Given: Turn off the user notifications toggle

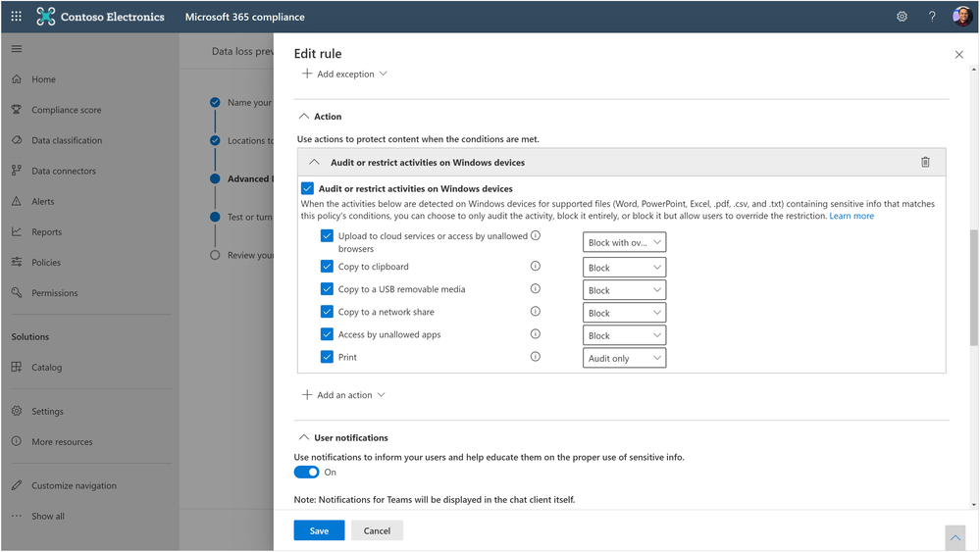Looking at the screenshot, I should (306, 472).
